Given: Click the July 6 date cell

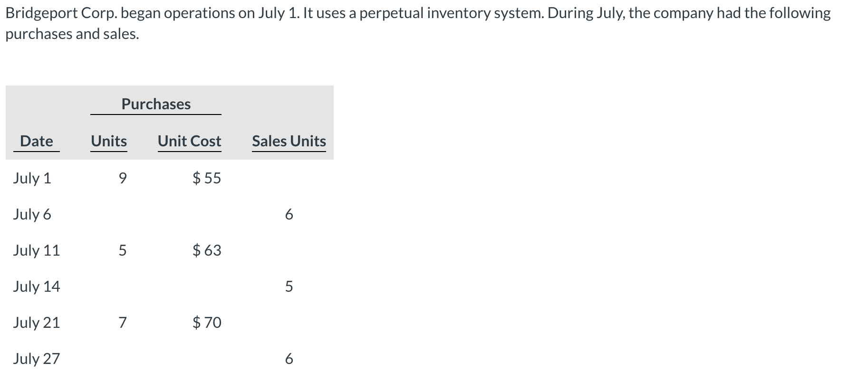Looking at the screenshot, I should [x=32, y=214].
